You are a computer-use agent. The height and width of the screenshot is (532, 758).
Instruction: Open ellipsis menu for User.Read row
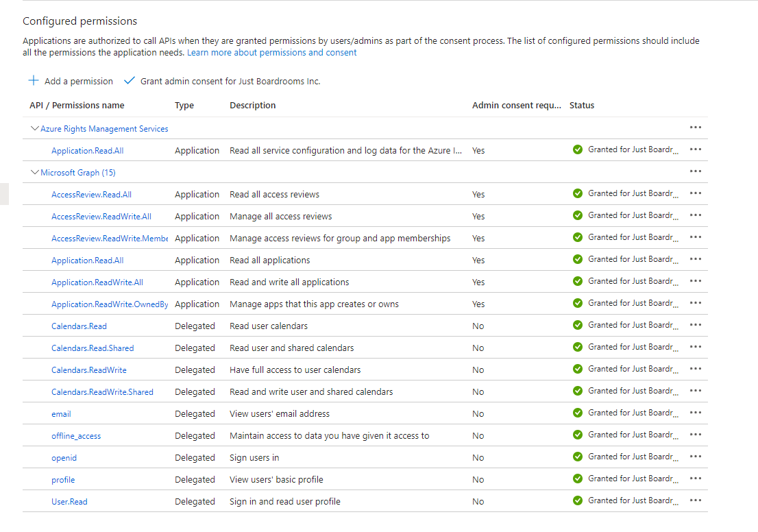click(x=696, y=500)
